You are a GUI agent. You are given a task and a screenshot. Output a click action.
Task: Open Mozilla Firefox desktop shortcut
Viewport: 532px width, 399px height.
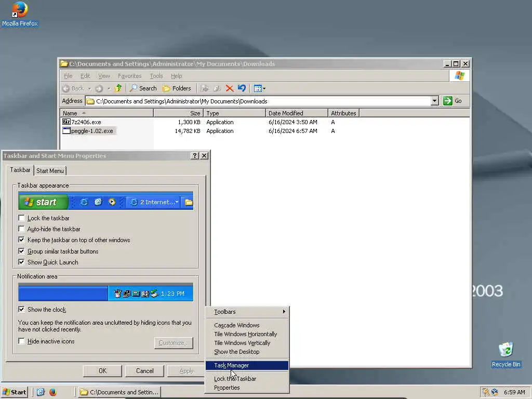click(20, 14)
